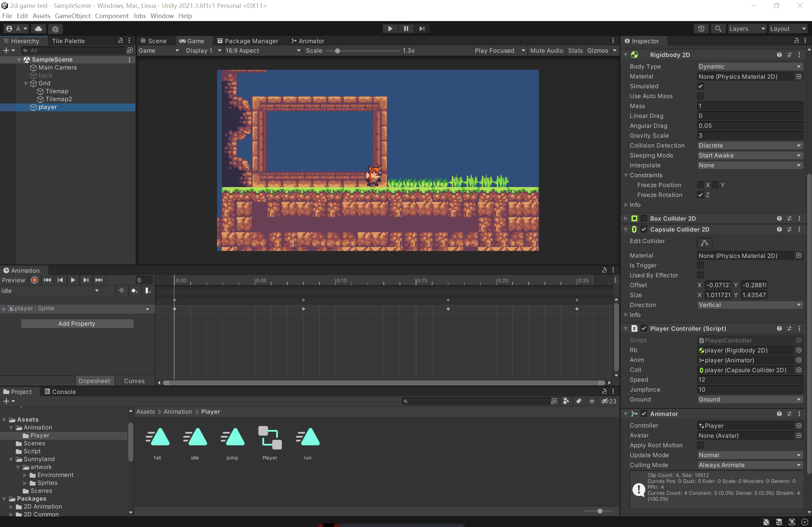Image resolution: width=812 pixels, height=527 pixels.
Task: Adjust the Game view Scale slider
Action: [x=337, y=51]
